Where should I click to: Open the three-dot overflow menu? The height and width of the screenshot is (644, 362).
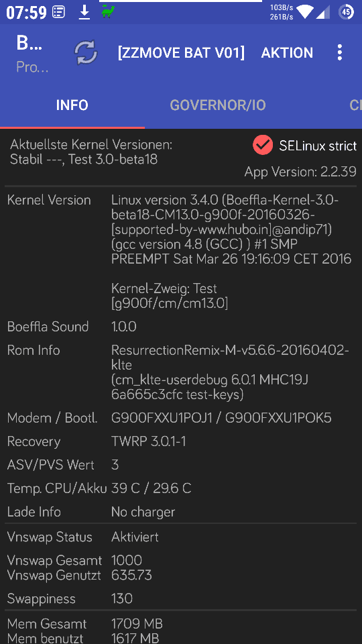(x=339, y=52)
